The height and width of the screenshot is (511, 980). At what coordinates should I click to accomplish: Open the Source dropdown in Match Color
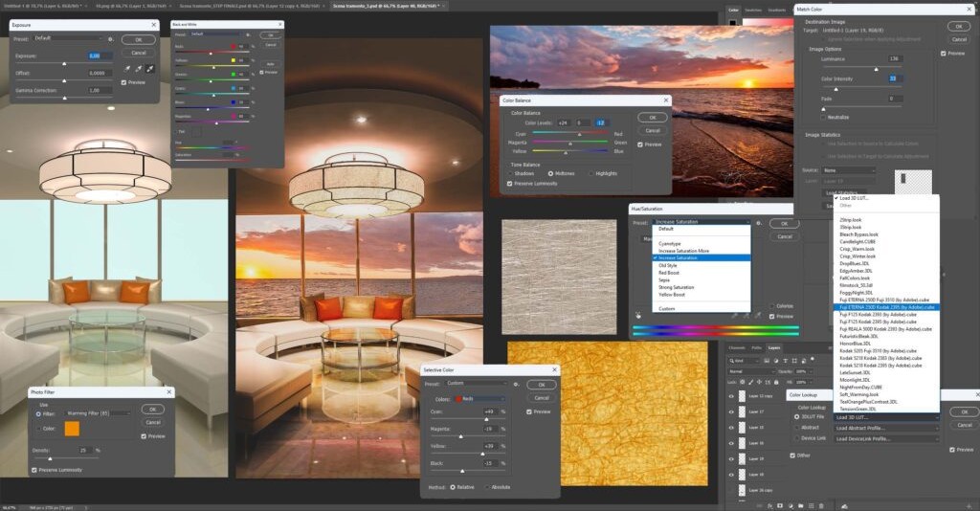848,170
